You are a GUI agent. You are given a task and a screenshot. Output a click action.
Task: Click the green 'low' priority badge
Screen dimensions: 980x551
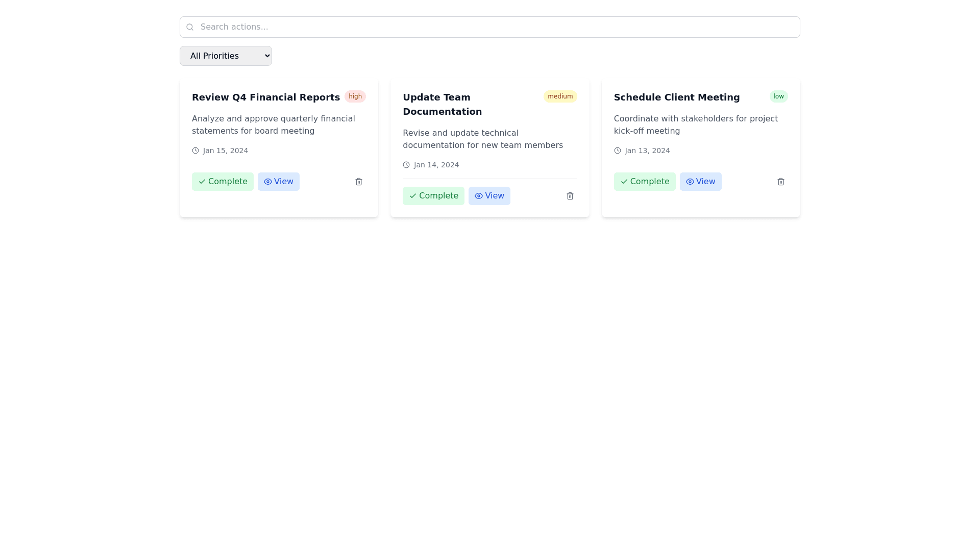pyautogui.click(x=778, y=96)
